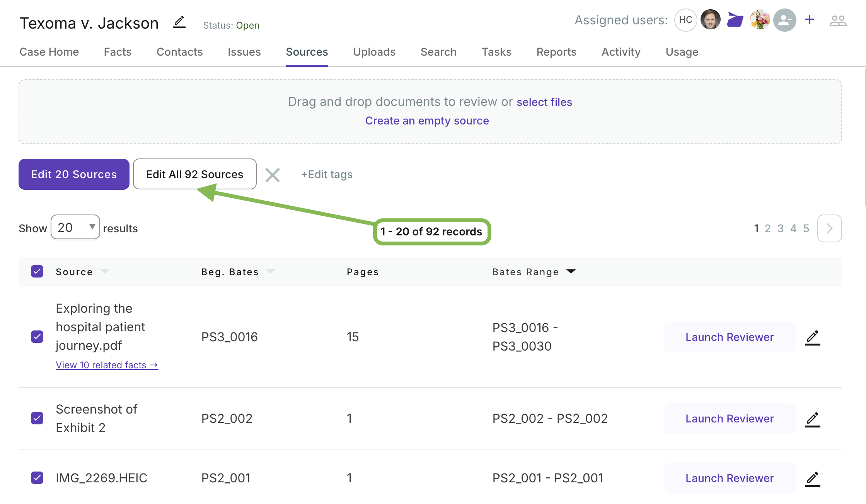Click the purple folder user avatar
The image size is (866, 504).
coord(735,20)
